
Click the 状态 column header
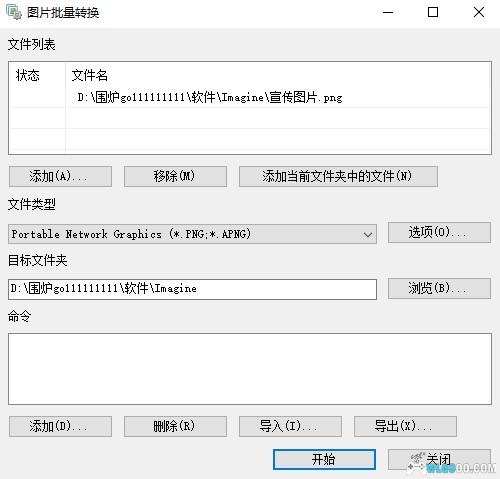pyautogui.click(x=28, y=75)
